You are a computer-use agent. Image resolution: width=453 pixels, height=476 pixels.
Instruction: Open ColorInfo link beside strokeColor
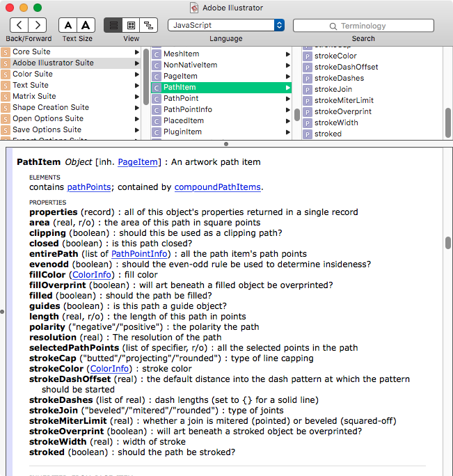click(x=110, y=369)
